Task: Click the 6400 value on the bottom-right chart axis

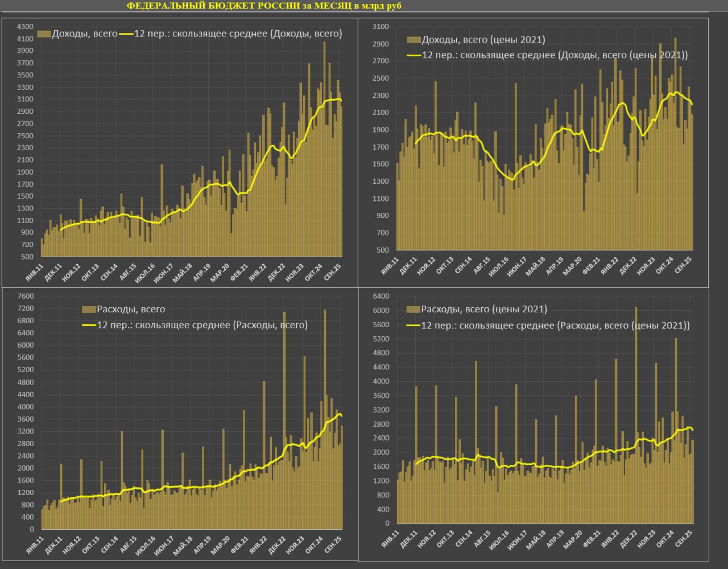Action: pyautogui.click(x=381, y=296)
